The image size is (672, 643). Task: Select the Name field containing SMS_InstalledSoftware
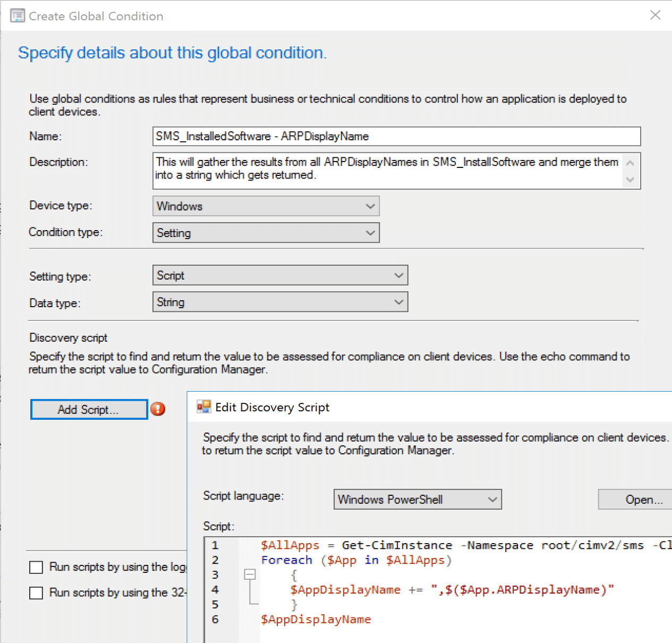[396, 137]
